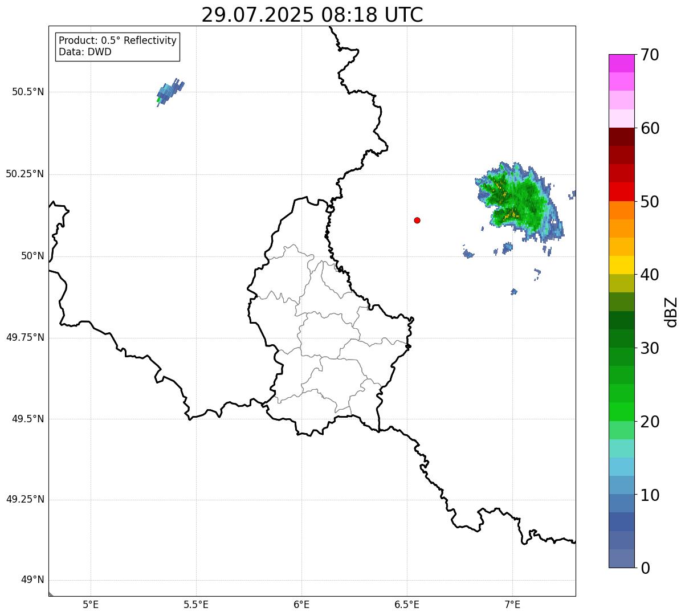
Task: Click the "6°E" longitude label
Action: pos(301,605)
